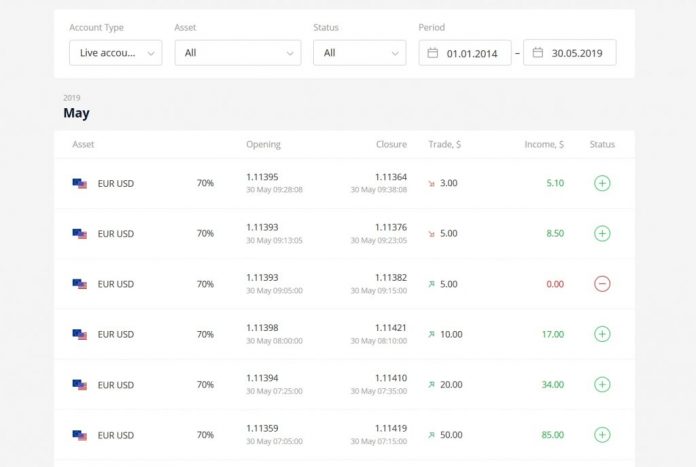Image resolution: width=696 pixels, height=467 pixels.
Task: Click the Opening column header
Action: click(x=263, y=145)
